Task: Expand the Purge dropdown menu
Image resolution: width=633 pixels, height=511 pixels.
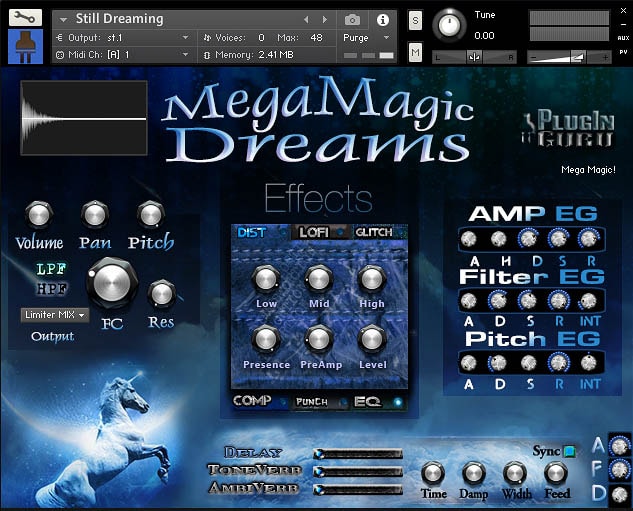Action: [x=364, y=37]
